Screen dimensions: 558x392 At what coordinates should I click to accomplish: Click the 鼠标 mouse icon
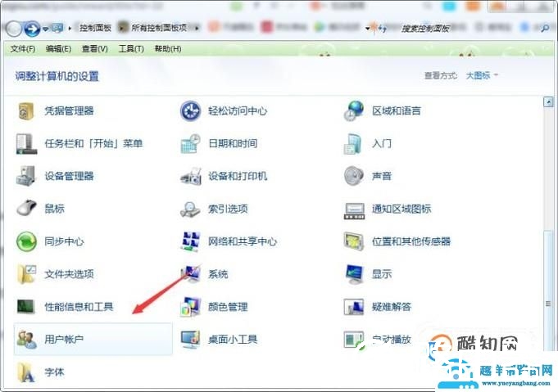tap(27, 208)
